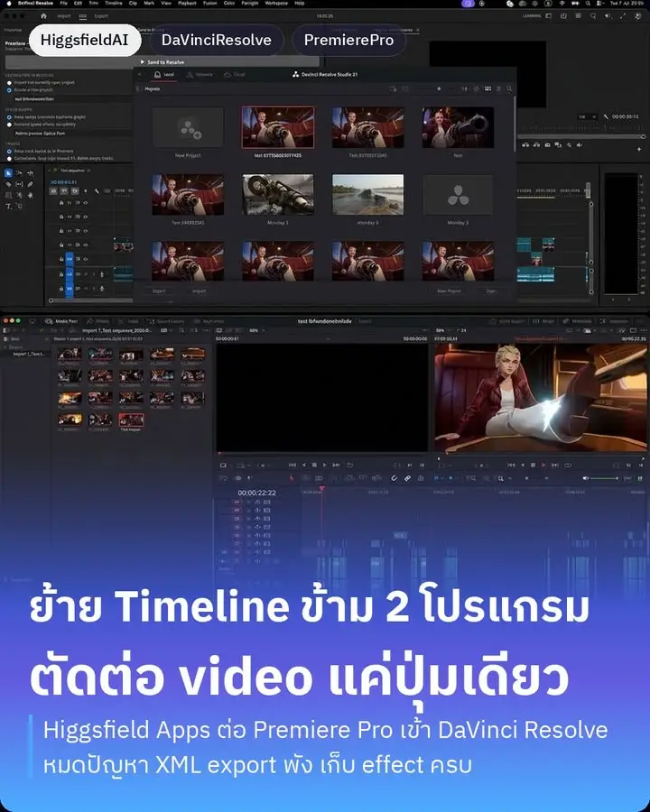This screenshot has height=812, width=650.
Task: Click the timeline timecode 00:00:22:22
Action: pos(257,493)
